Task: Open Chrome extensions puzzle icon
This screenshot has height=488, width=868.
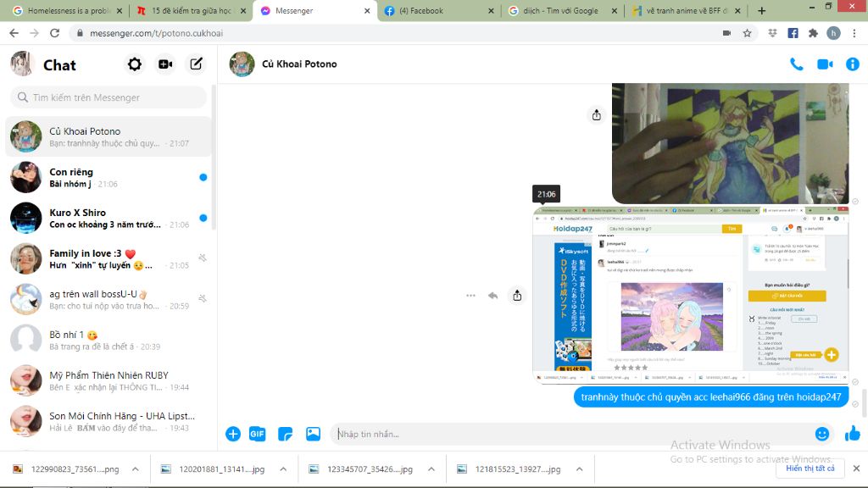Action: point(813,33)
